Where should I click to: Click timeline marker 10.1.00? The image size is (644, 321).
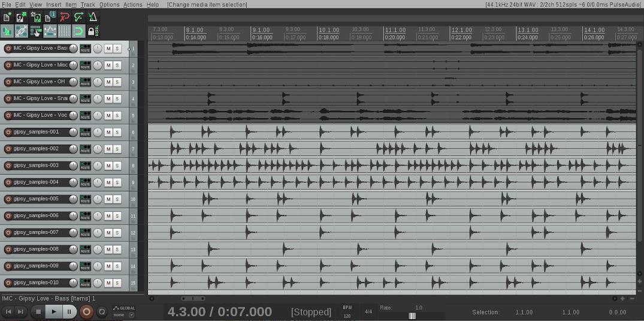point(329,30)
